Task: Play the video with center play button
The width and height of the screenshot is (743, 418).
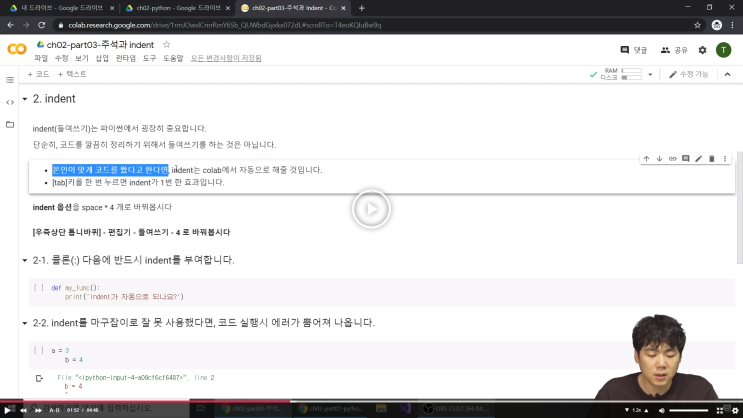Action: coord(371,209)
